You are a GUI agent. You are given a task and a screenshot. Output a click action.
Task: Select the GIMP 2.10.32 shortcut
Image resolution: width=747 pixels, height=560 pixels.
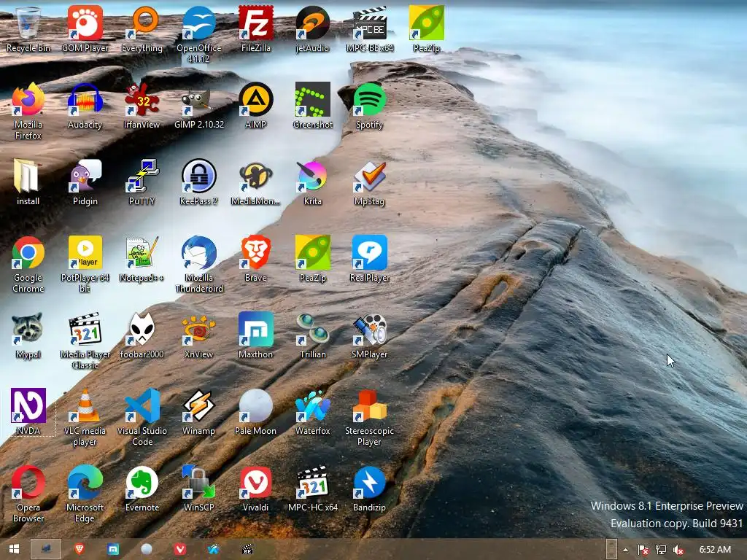click(198, 106)
